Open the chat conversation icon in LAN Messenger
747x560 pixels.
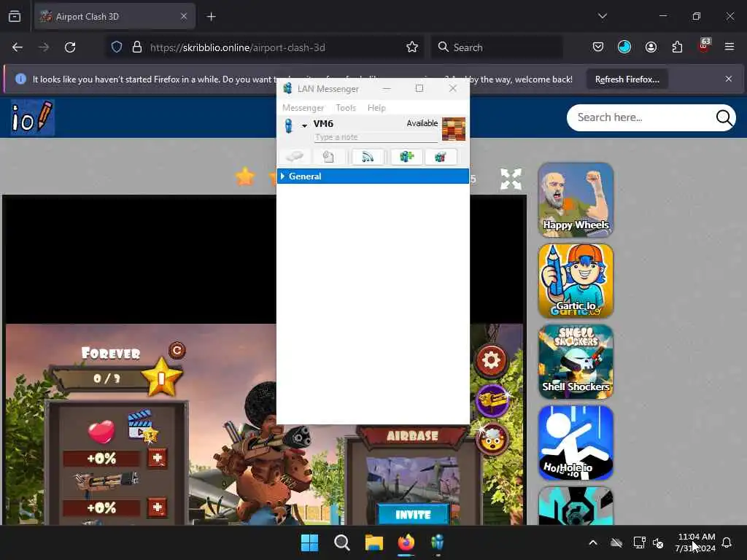295,157
